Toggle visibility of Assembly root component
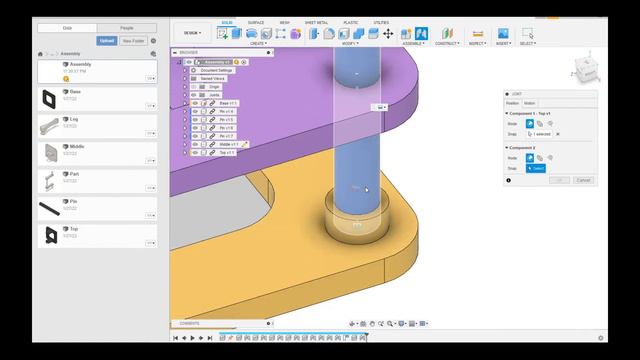The height and width of the screenshot is (360, 640). pyautogui.click(x=189, y=62)
